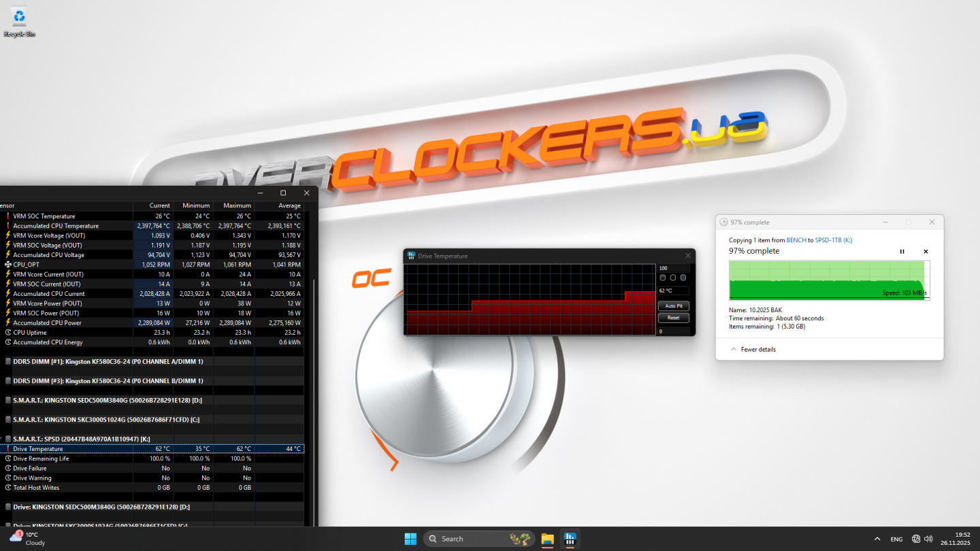Click the file name "10.2025 BAK"
This screenshot has height=551, width=980.
point(766,310)
